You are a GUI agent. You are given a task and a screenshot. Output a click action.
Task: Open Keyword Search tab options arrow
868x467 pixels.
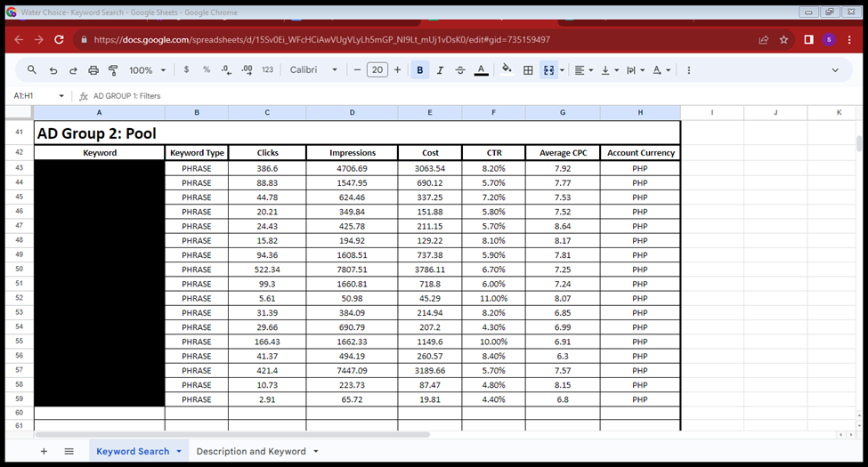179,452
